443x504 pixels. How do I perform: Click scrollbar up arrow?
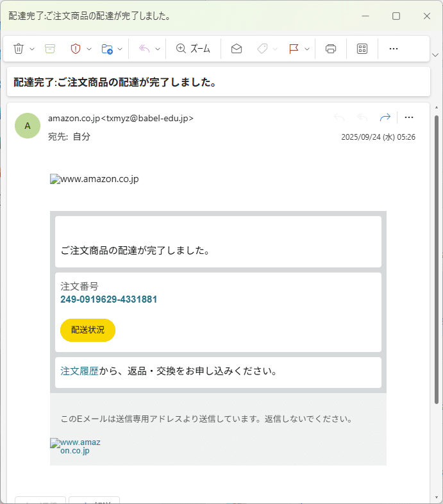click(x=436, y=107)
